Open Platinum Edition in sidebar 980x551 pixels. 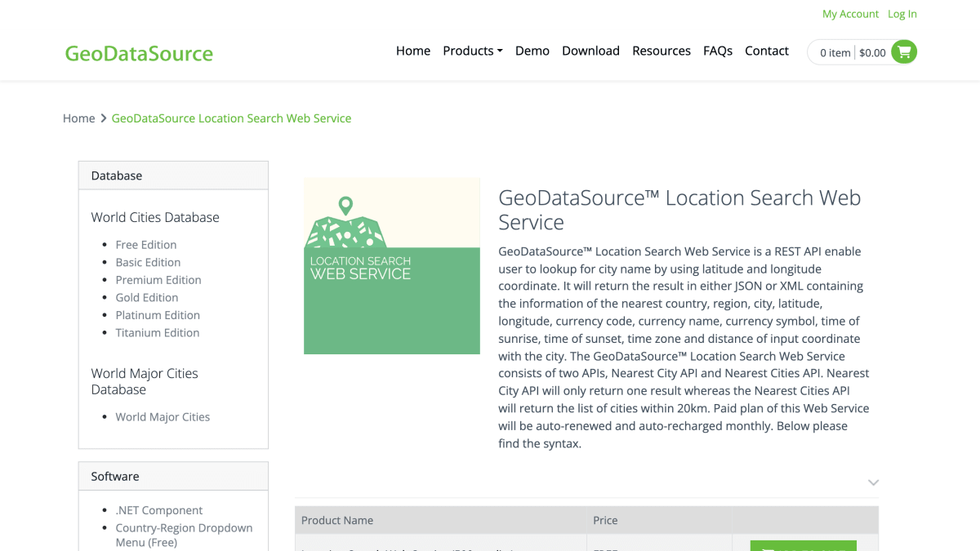point(158,315)
